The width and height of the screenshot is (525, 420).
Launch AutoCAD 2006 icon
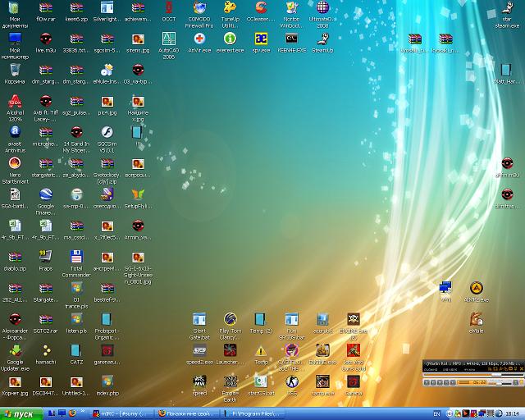pos(168,39)
